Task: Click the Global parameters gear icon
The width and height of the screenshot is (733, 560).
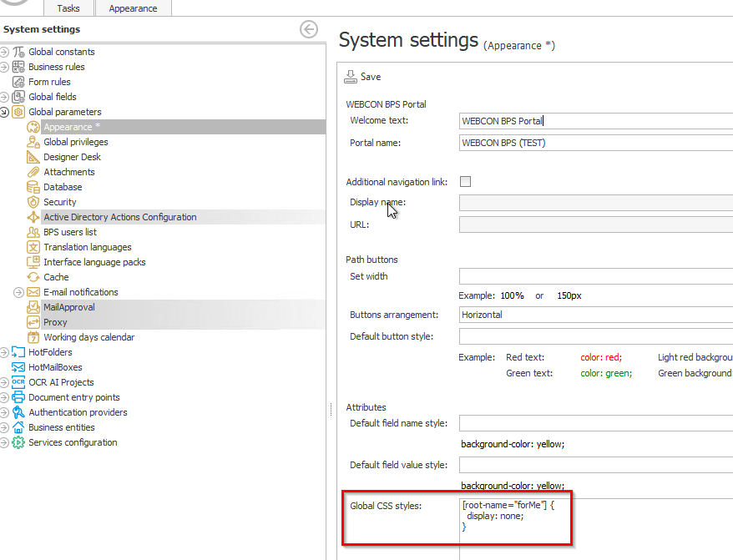Action: click(18, 112)
